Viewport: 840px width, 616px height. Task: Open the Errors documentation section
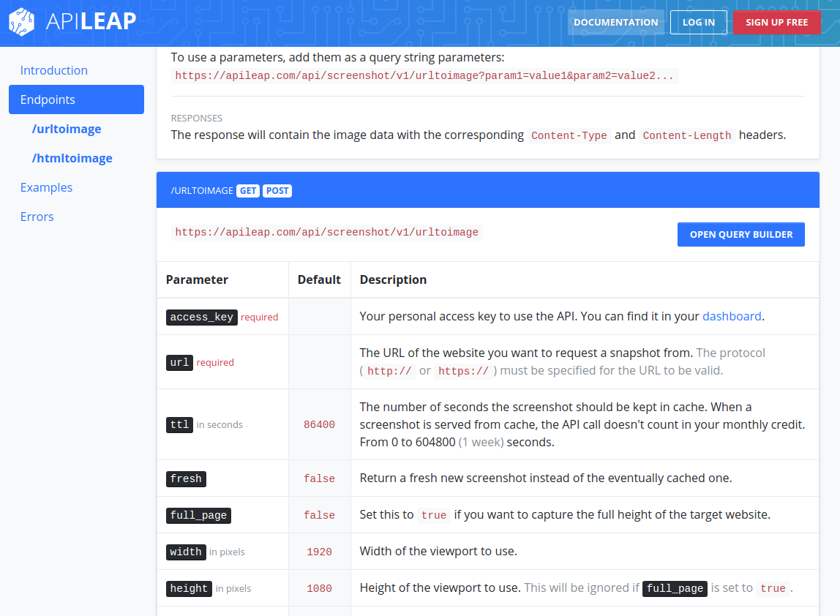pos(37,217)
